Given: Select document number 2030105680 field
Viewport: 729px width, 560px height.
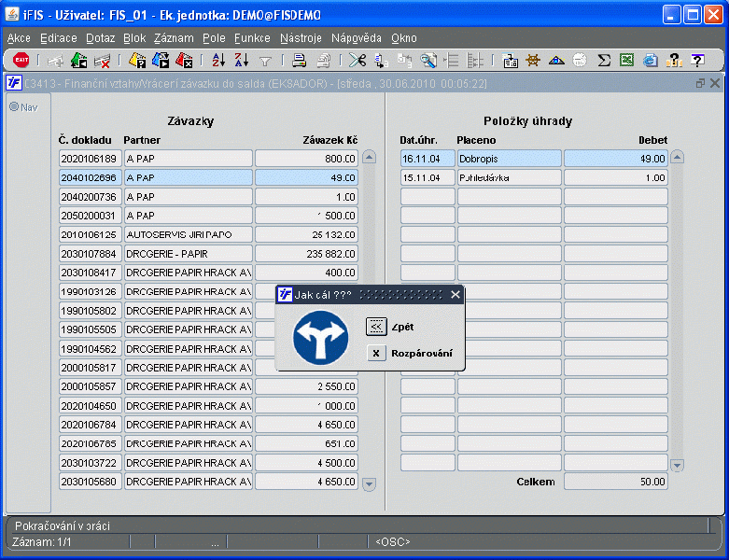Looking at the screenshot, I should [91, 482].
